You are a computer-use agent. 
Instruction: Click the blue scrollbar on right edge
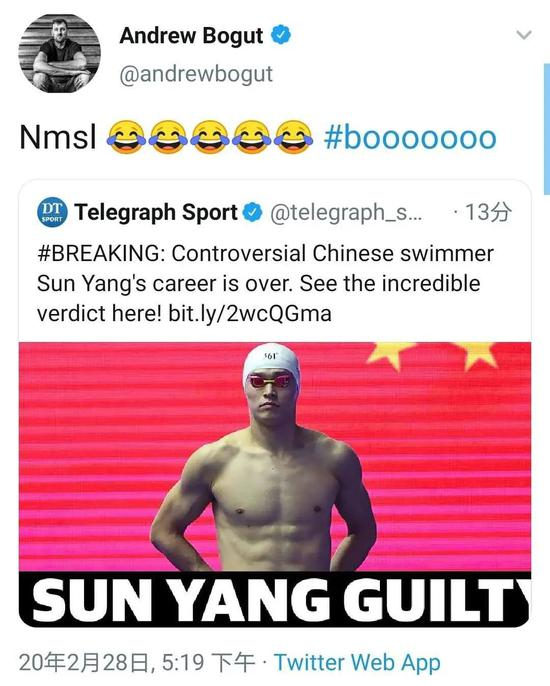pos(547,129)
